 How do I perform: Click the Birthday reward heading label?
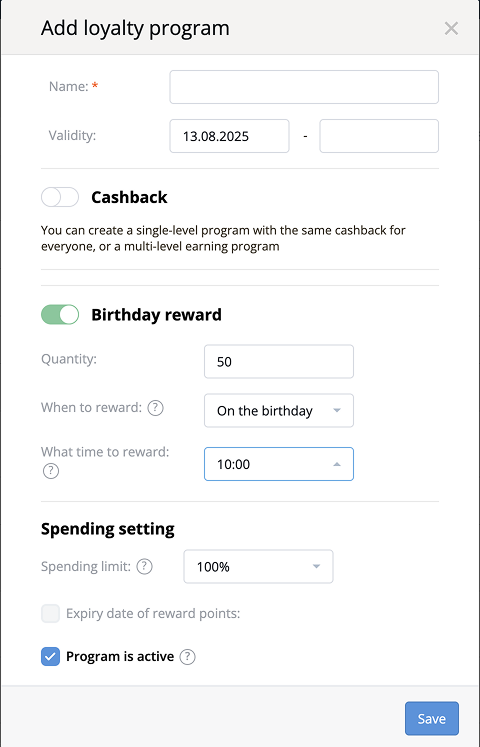156,315
